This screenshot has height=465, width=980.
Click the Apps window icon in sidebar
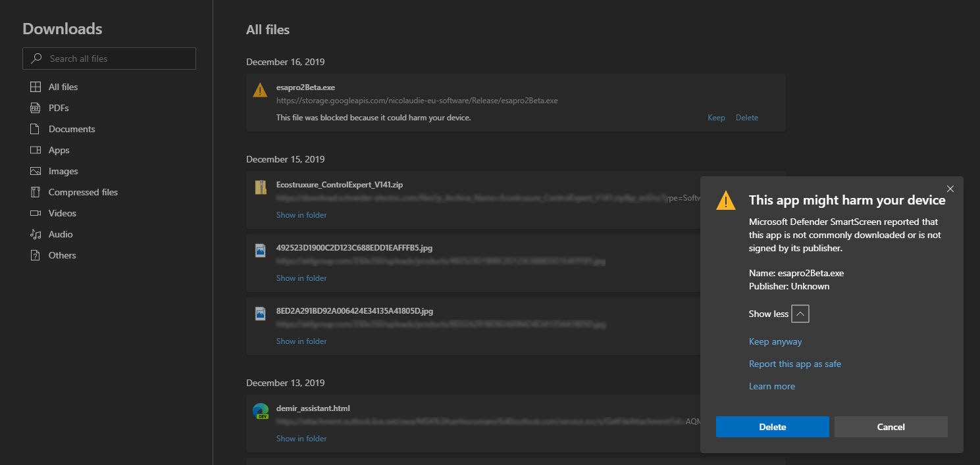coord(36,150)
